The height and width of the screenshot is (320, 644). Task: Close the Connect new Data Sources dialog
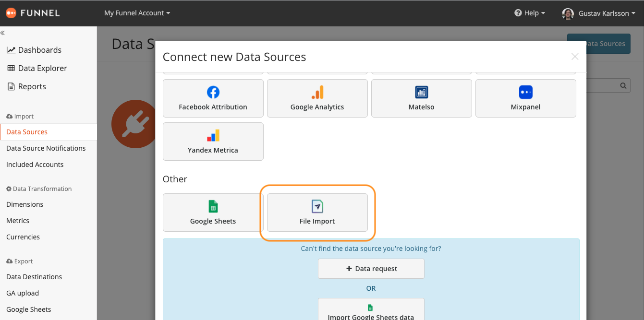[x=575, y=57]
